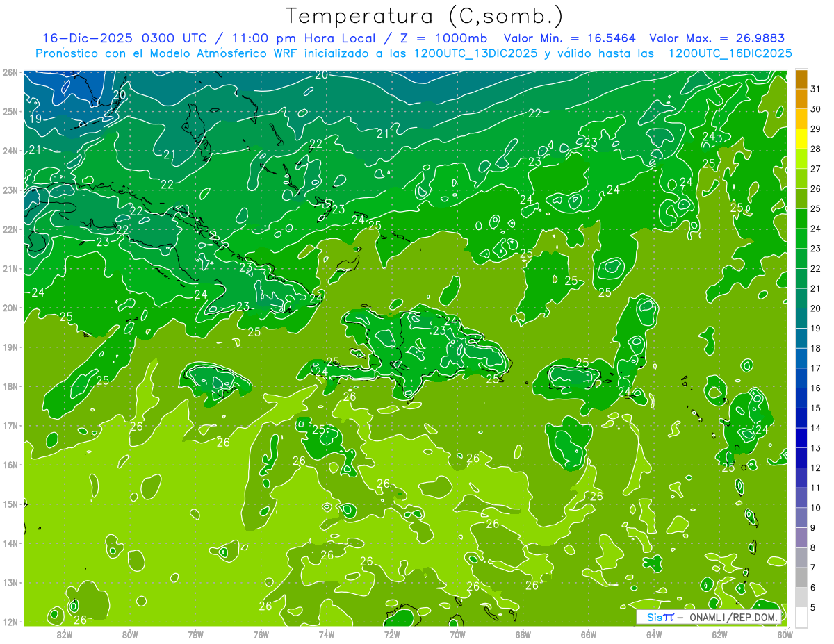Viewport: 834px width, 644px height.
Task: Click the 15N latitude axis label
Action: 10,504
